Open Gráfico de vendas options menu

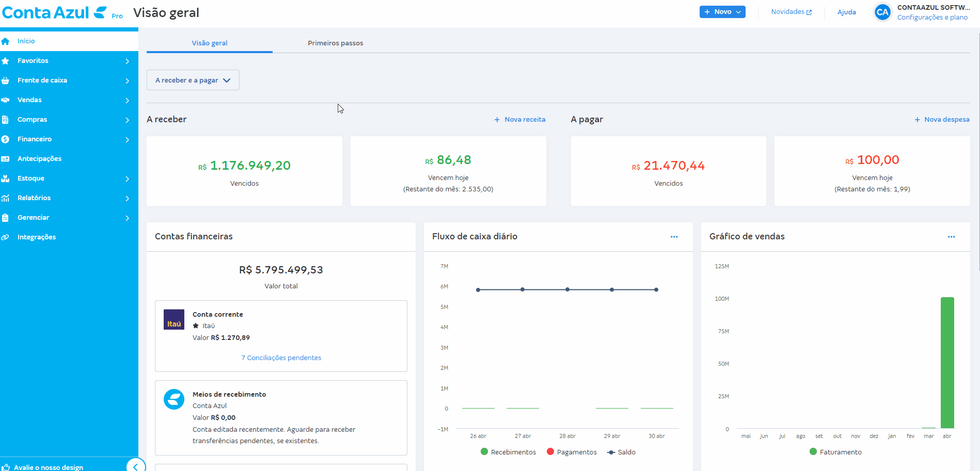[x=951, y=237]
